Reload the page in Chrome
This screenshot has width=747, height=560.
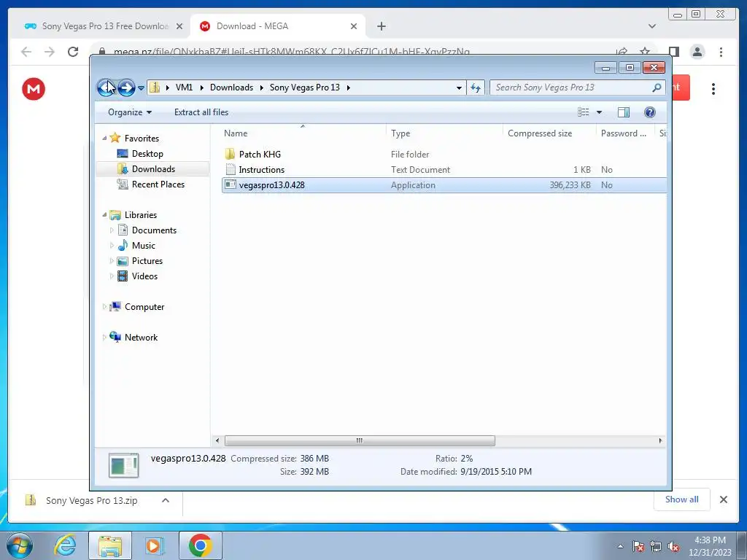[x=72, y=52]
